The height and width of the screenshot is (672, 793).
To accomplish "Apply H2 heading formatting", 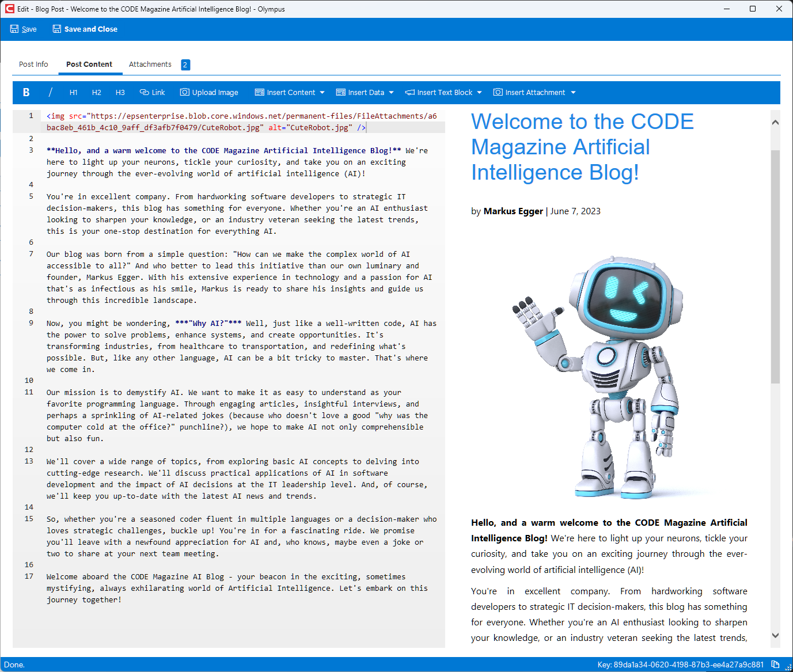I will pos(97,93).
